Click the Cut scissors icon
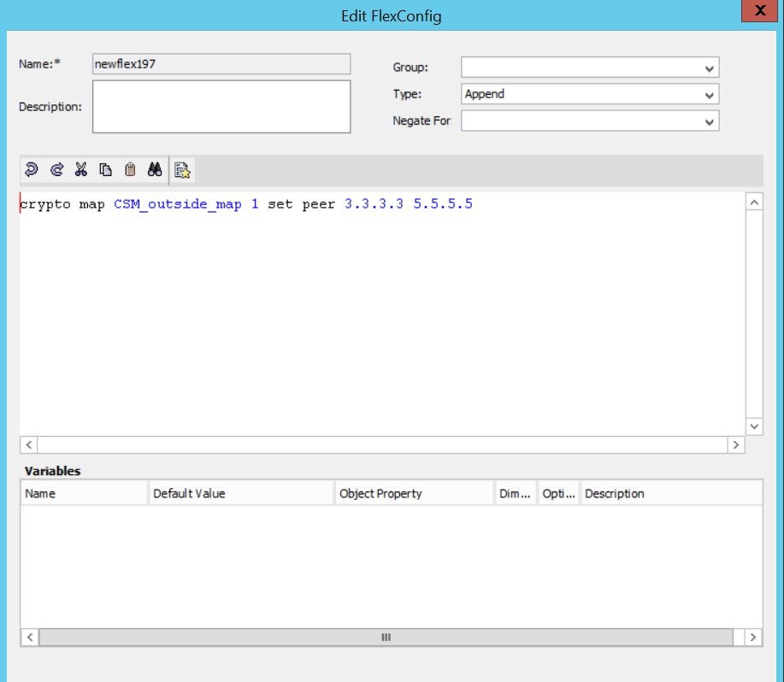The height and width of the screenshot is (682, 784). [x=81, y=170]
